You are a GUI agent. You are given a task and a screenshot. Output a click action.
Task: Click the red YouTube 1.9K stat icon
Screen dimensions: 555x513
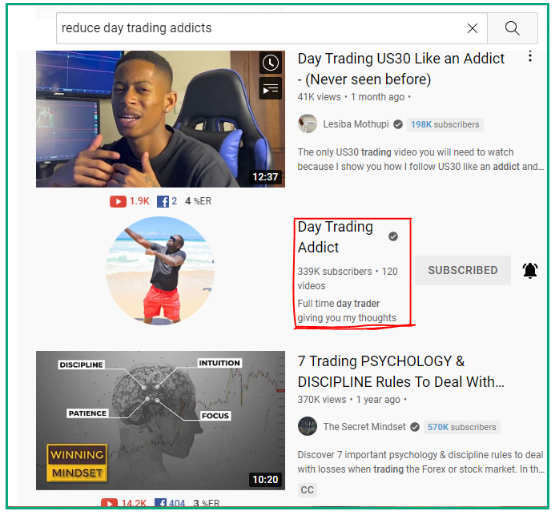pyautogui.click(x=118, y=201)
